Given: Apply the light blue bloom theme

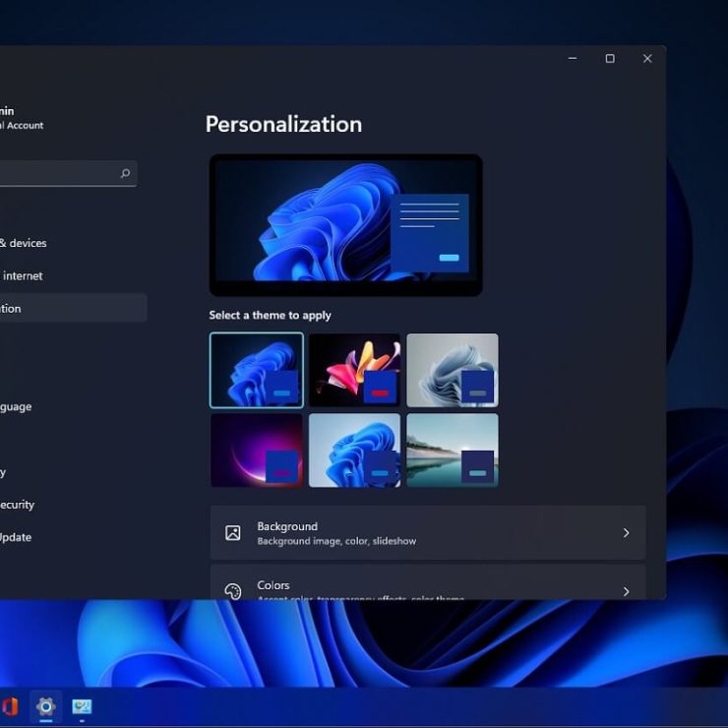Looking at the screenshot, I should coord(354,451).
